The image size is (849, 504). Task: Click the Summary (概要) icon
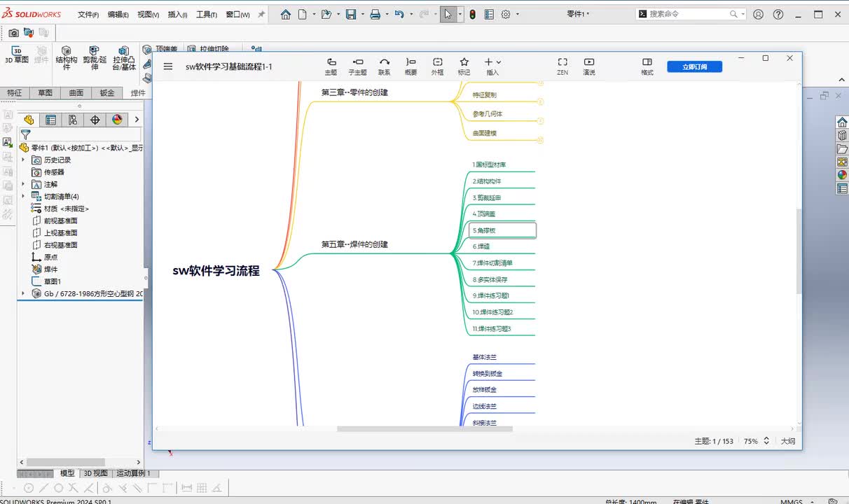point(411,66)
